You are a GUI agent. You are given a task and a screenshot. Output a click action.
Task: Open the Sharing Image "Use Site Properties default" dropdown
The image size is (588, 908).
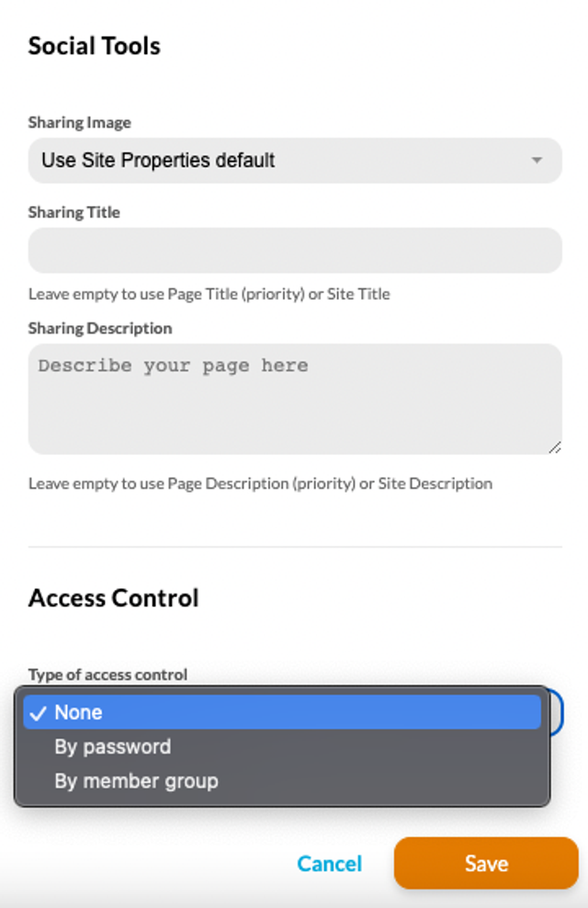click(295, 161)
